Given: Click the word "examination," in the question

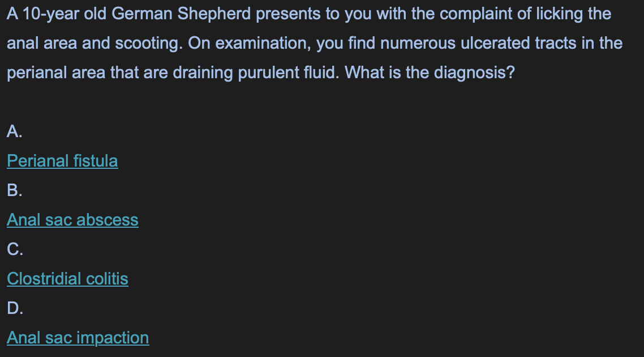Looking at the screenshot, I should [x=263, y=44].
